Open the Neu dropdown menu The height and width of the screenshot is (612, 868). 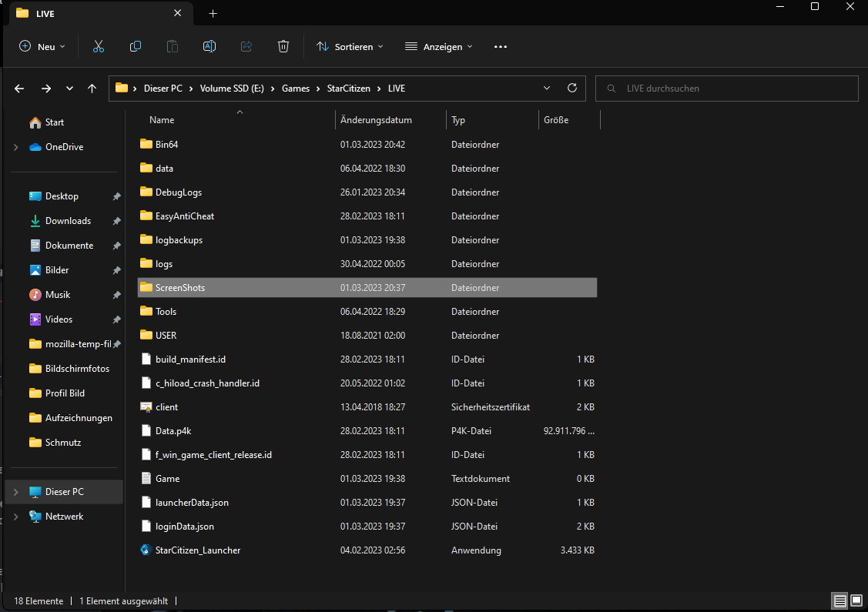[x=42, y=46]
